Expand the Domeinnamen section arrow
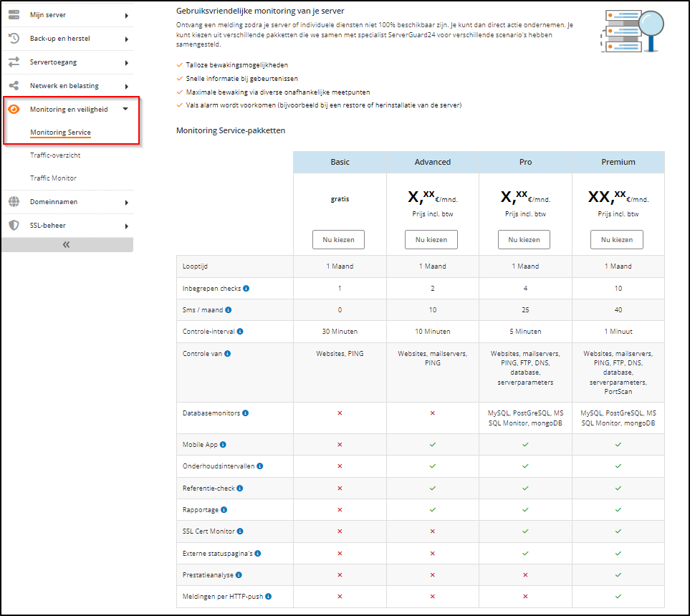Image resolution: width=690 pixels, height=616 pixels. (x=128, y=201)
